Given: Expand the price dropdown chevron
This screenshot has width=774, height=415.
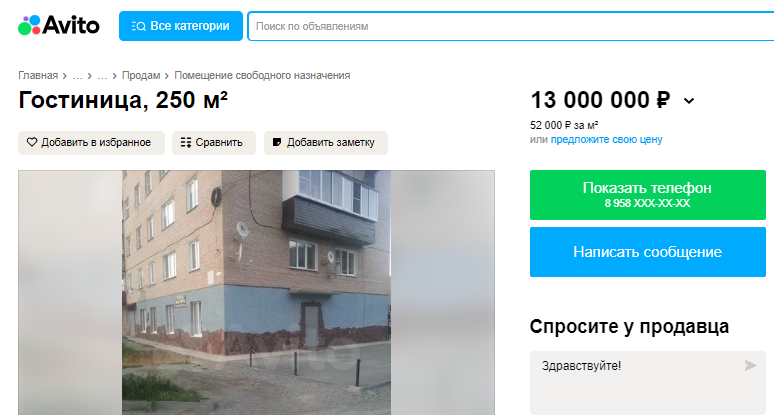Looking at the screenshot, I should point(689,101).
